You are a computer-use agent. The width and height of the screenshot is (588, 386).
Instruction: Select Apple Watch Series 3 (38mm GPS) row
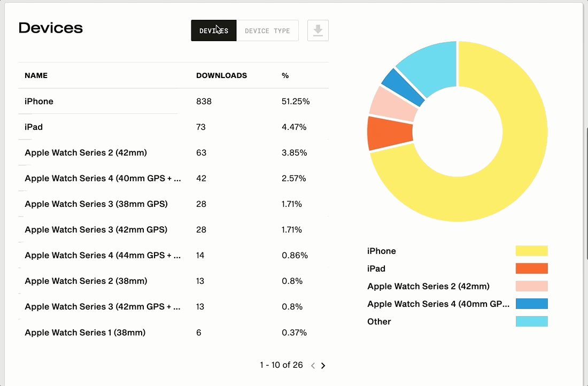(x=173, y=204)
